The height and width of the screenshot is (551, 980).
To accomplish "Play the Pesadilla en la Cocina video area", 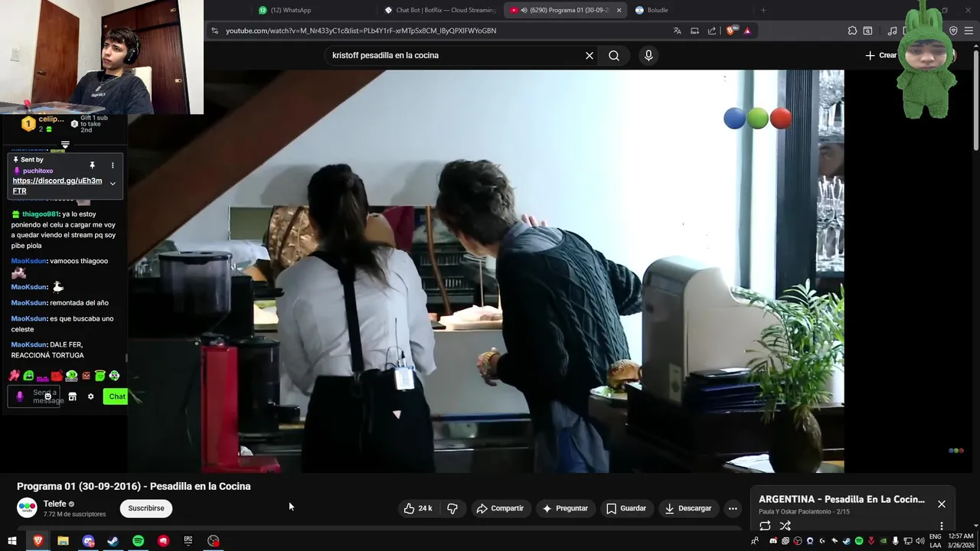I will pos(485,271).
